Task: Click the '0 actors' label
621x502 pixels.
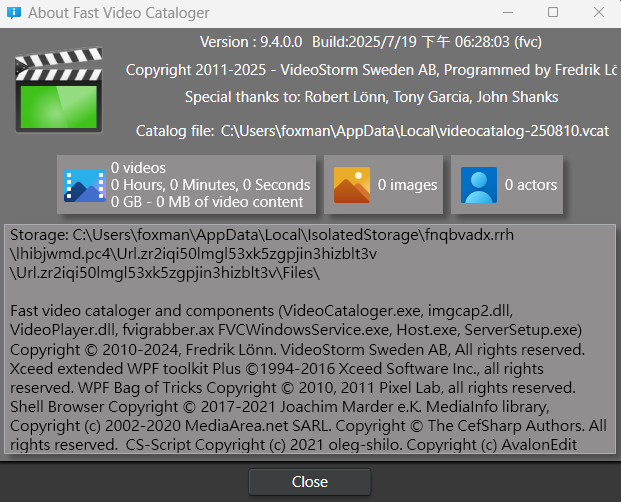Action: [531, 185]
